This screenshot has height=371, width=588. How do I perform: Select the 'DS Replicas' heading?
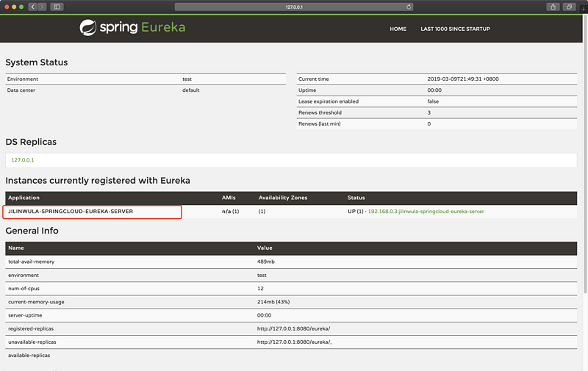coord(31,142)
